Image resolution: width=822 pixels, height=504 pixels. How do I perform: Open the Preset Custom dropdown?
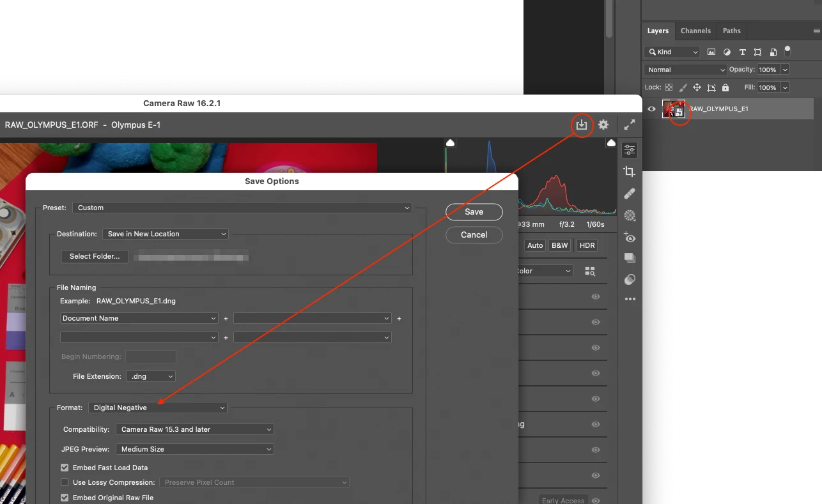[x=242, y=208]
